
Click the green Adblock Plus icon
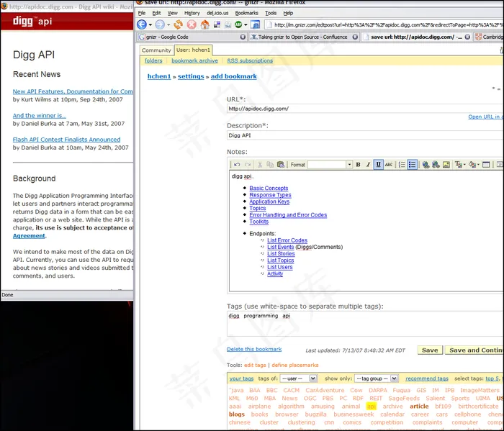tap(238, 24)
